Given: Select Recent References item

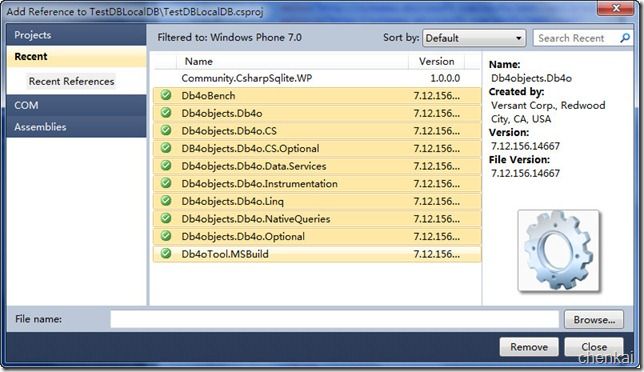Looking at the screenshot, I should point(71,81).
